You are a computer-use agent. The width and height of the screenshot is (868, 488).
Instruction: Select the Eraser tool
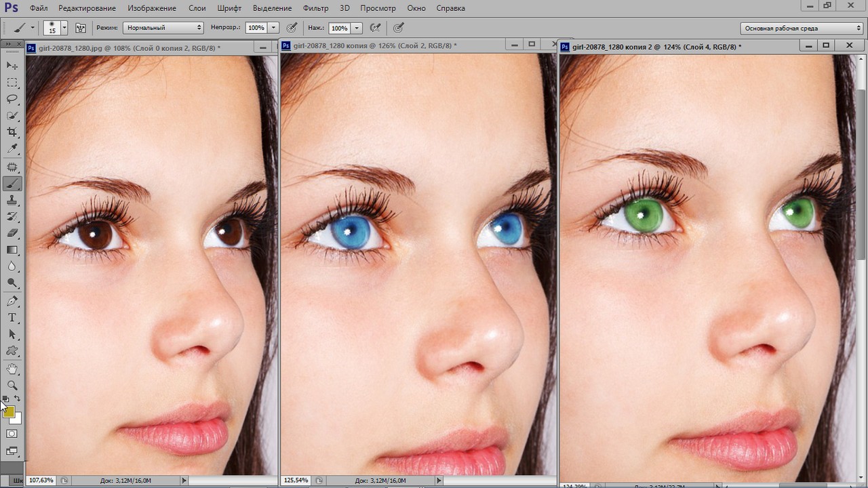(12, 233)
